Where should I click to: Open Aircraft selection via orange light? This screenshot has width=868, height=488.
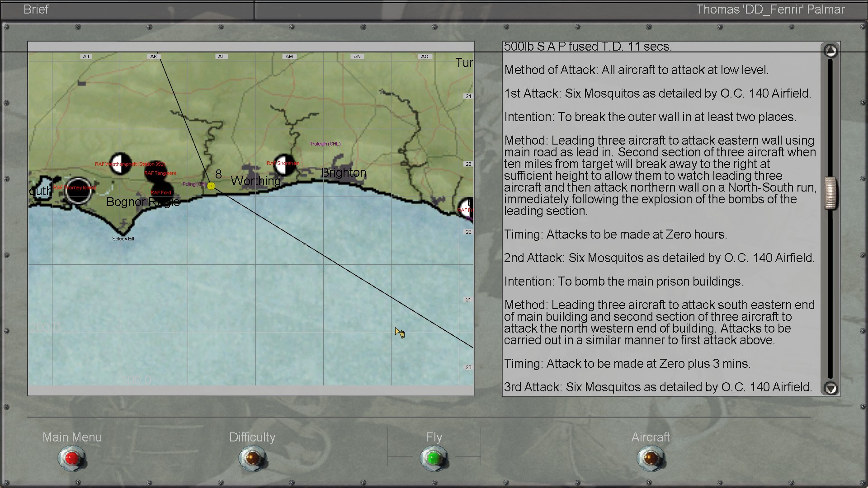pyautogui.click(x=651, y=459)
